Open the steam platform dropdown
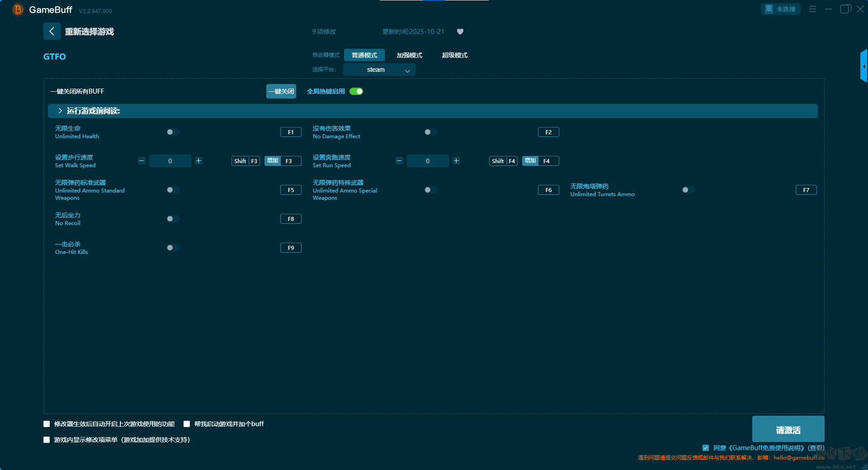 [379, 70]
